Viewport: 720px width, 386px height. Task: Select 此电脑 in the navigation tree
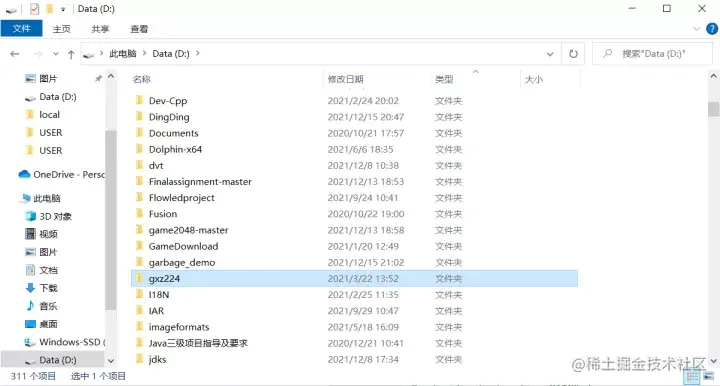pyautogui.click(x=47, y=198)
